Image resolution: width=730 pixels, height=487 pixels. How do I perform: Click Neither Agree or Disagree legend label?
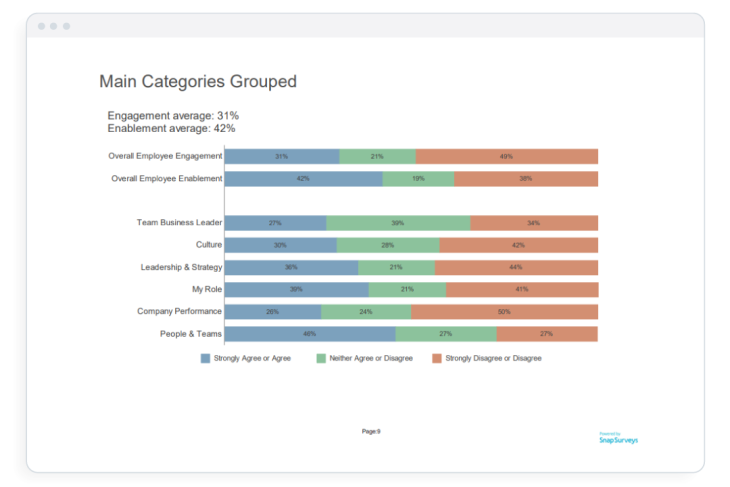click(371, 358)
